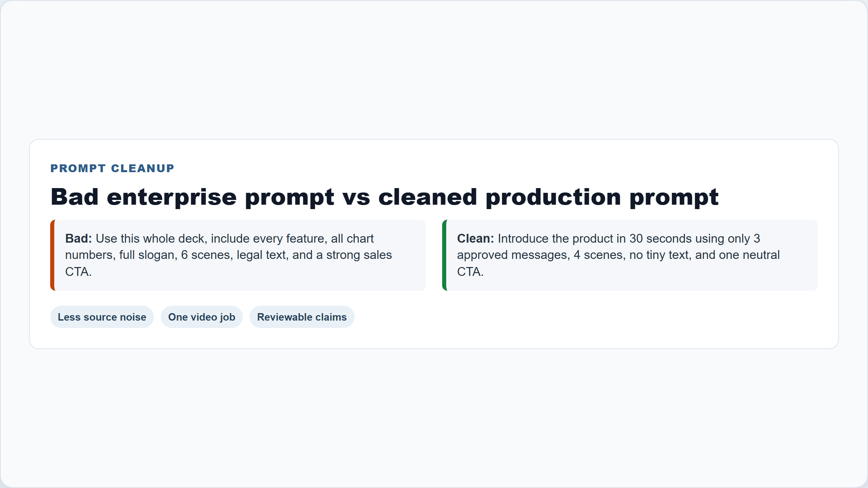Click the legal text phrase in Bad prompt

point(262,255)
